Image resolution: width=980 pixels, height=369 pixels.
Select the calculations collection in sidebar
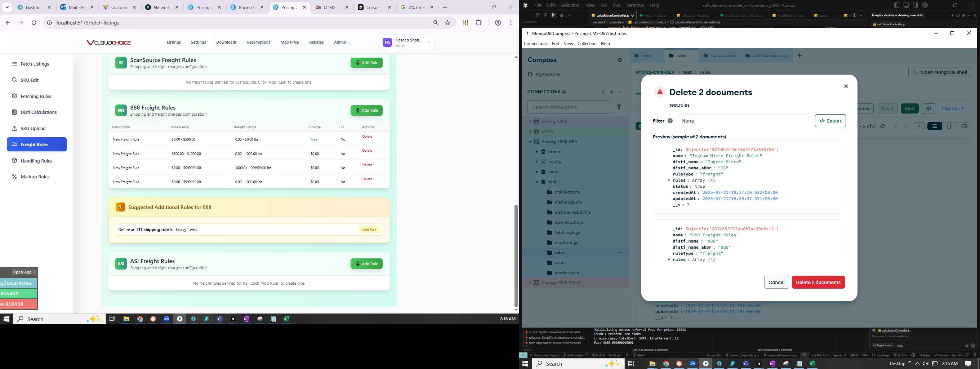click(567, 192)
